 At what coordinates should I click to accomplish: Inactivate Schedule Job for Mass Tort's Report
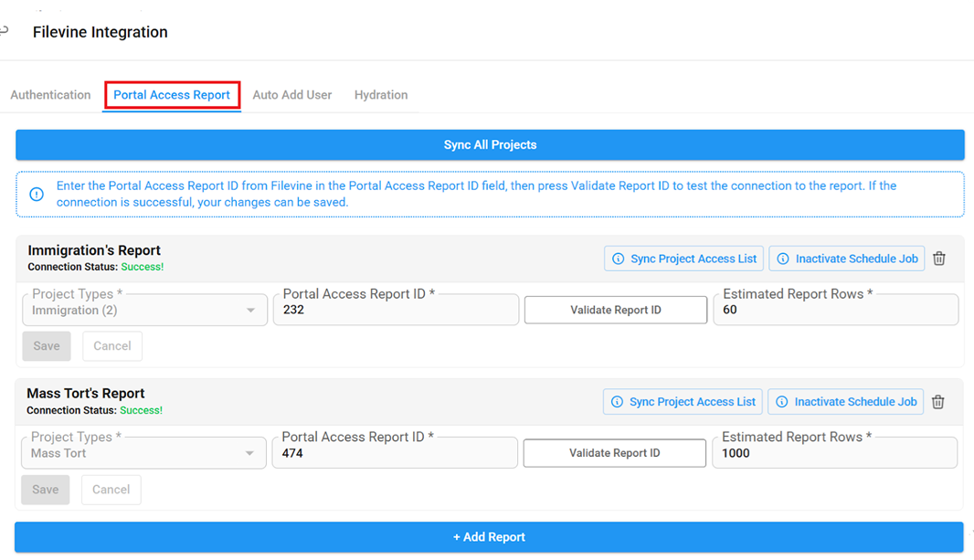coord(846,402)
